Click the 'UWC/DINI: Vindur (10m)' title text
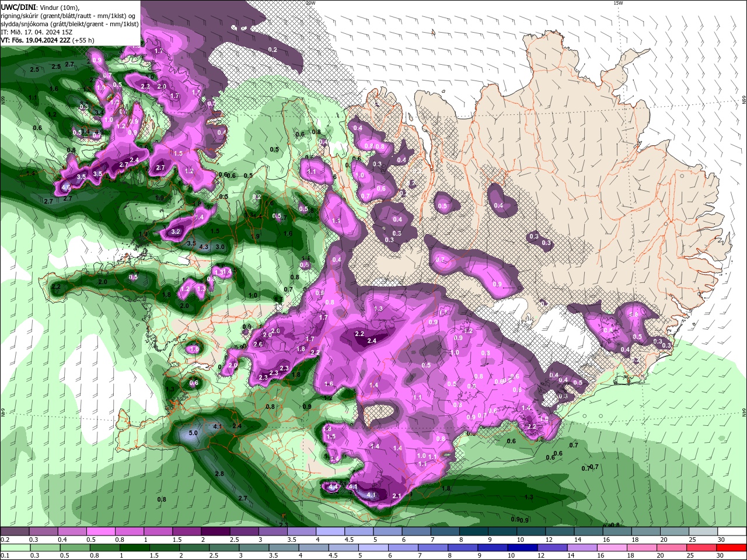Viewport: 747px width, 560px height. [41, 6]
